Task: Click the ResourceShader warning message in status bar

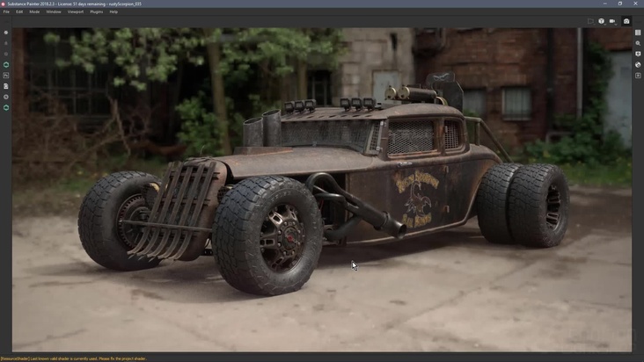Action: coord(74,358)
